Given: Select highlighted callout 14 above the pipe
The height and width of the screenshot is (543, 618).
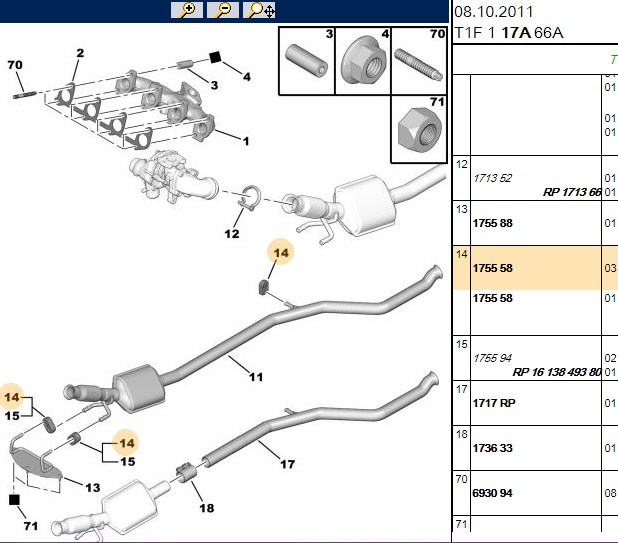Looking at the screenshot, I should tap(281, 252).
